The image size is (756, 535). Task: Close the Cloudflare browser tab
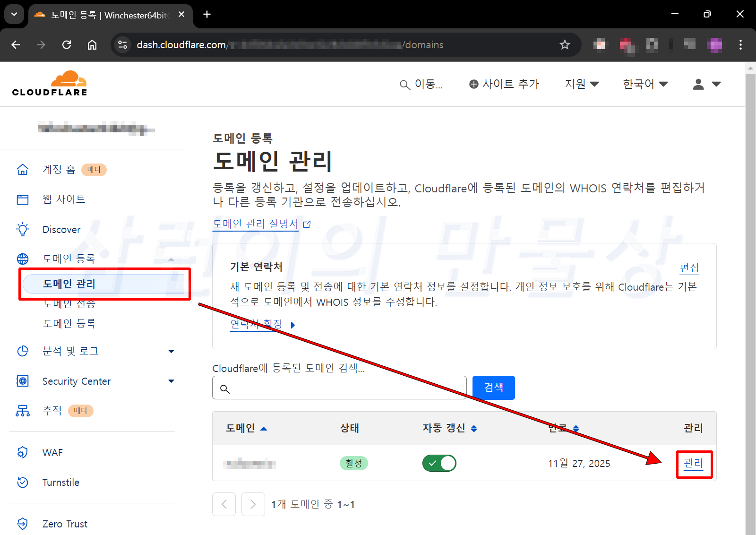coord(181,15)
